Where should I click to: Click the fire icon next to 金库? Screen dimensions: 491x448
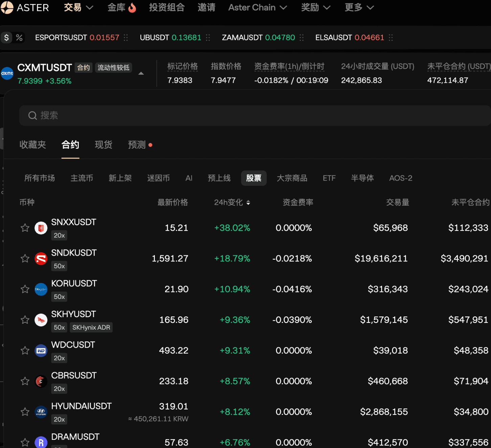pyautogui.click(x=132, y=7)
